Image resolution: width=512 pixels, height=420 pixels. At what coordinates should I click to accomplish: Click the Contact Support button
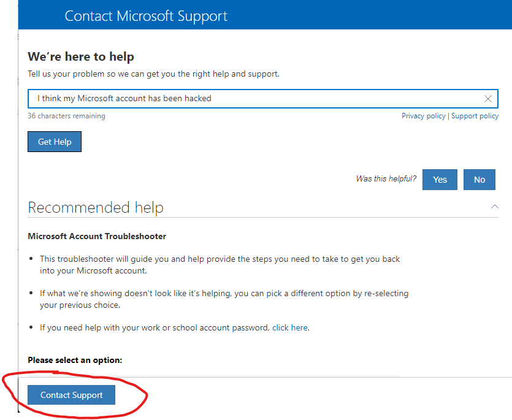[x=72, y=395]
